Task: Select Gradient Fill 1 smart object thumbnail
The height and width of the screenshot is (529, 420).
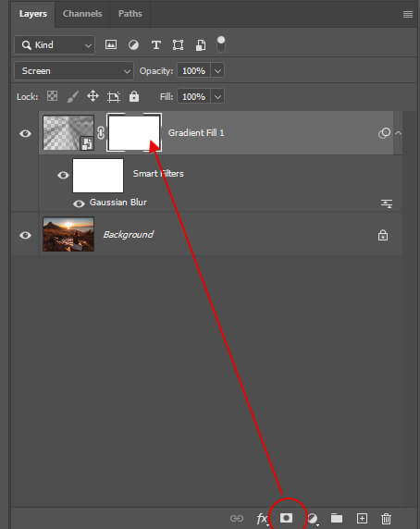Action: click(x=68, y=133)
